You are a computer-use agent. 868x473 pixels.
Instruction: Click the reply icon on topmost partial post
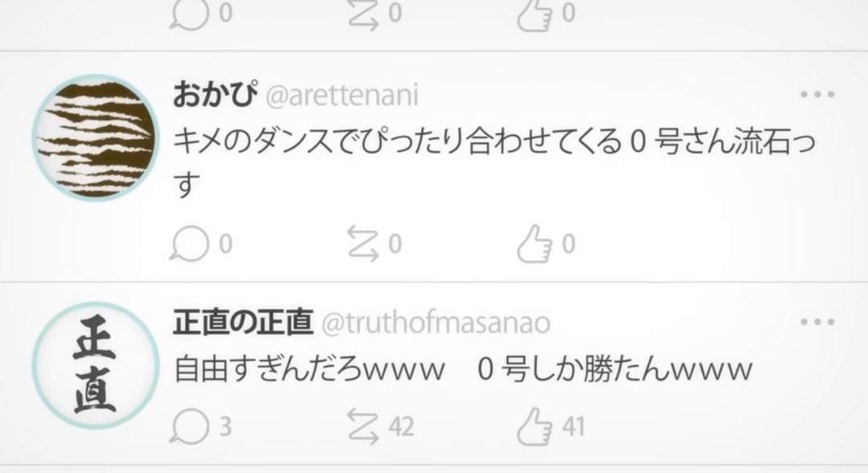[x=189, y=14]
